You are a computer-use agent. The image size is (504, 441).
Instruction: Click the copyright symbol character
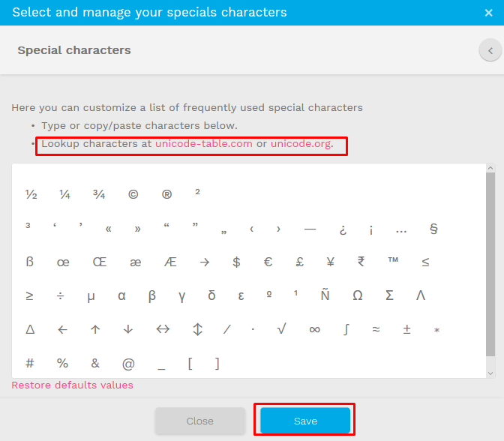point(133,193)
